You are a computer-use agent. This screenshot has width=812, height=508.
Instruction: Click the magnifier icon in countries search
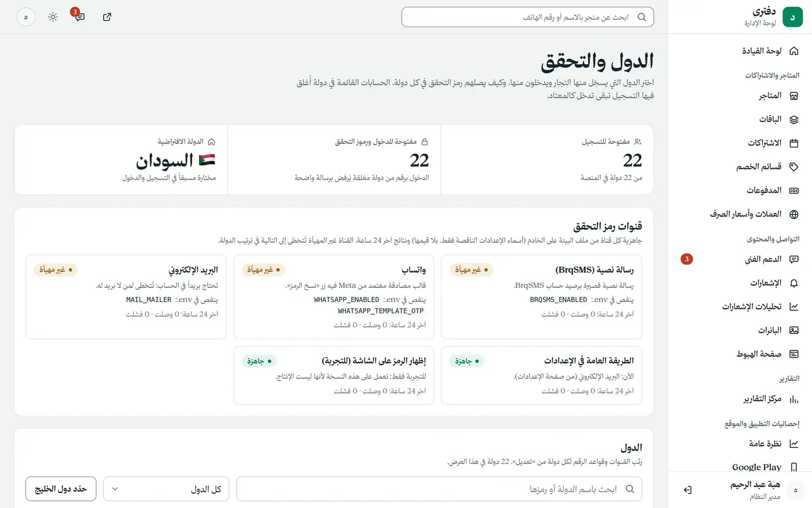tap(630, 489)
